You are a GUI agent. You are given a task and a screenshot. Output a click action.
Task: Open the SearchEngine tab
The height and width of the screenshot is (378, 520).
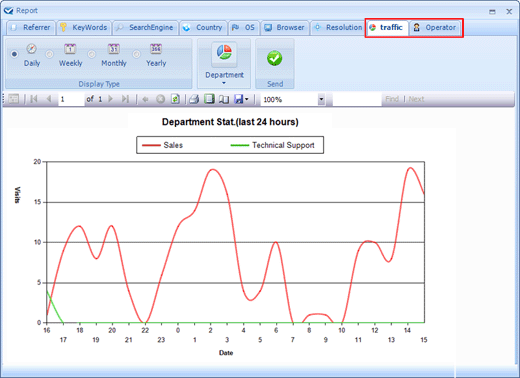click(145, 28)
